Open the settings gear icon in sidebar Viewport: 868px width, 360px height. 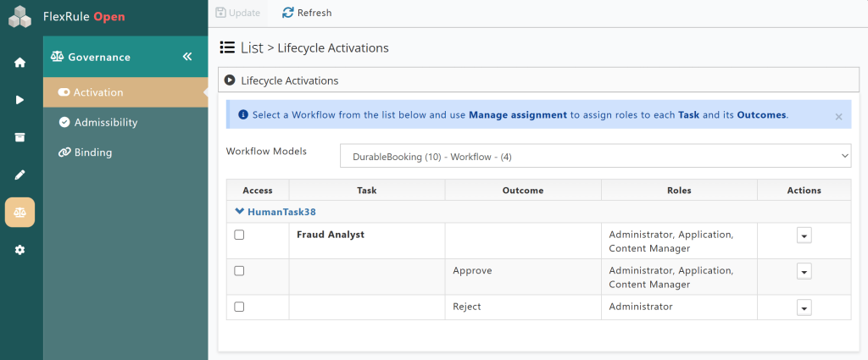(20, 250)
